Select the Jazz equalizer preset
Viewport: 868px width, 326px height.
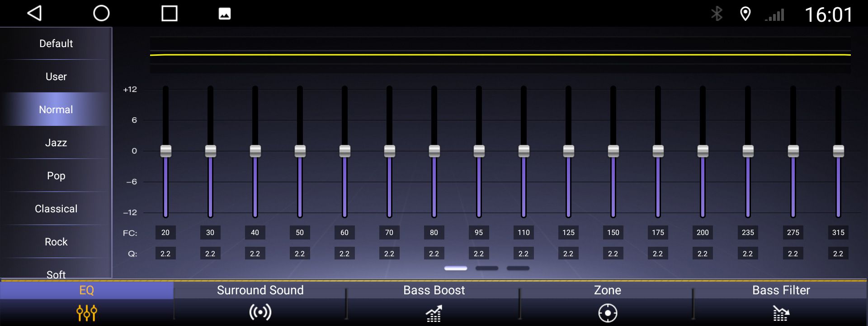56,143
